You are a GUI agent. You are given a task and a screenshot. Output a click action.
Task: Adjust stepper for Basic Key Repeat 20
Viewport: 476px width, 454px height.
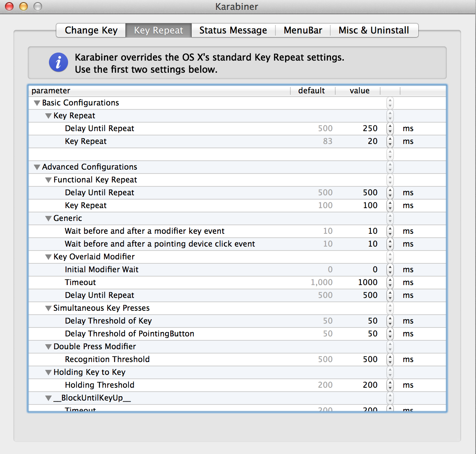coord(390,141)
